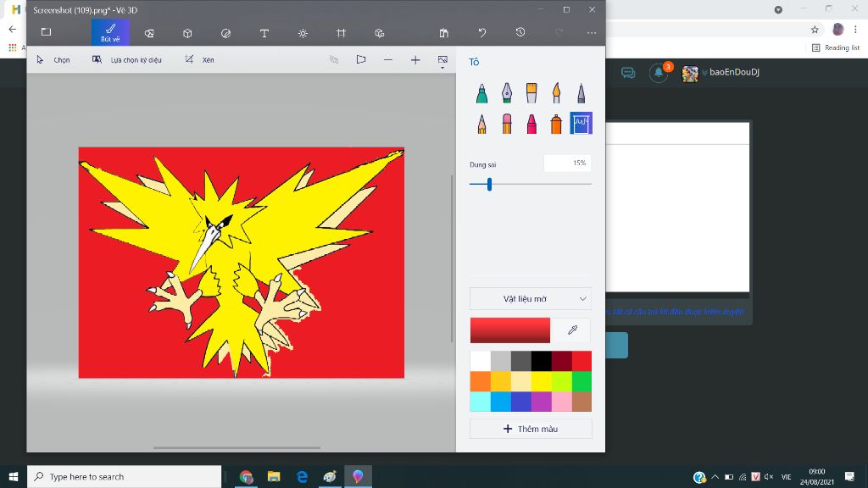This screenshot has height=488, width=868.
Task: Switch to the Bút vẽ brushes tab
Action: point(111,33)
